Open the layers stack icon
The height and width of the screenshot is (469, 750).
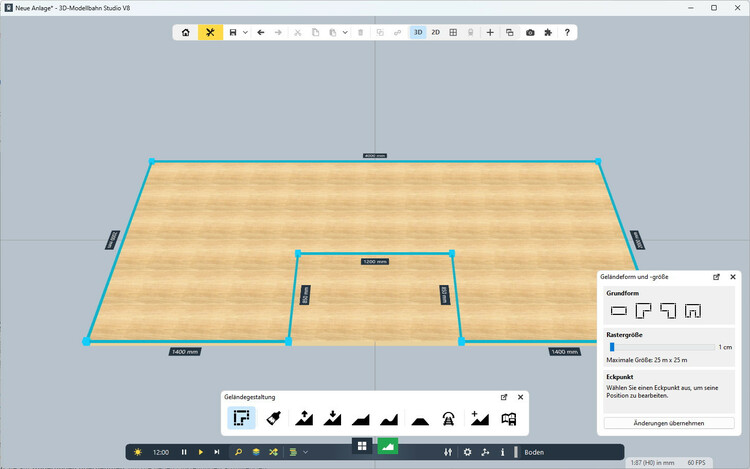click(x=256, y=452)
